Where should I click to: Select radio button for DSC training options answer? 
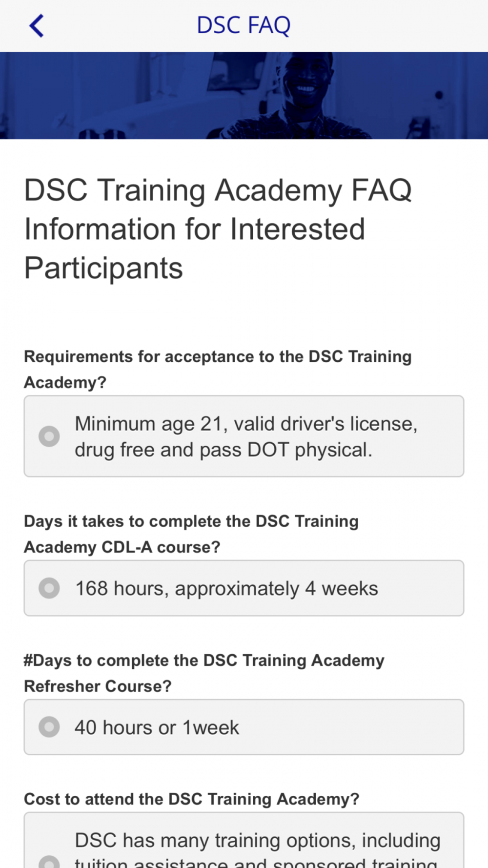pos(49,862)
